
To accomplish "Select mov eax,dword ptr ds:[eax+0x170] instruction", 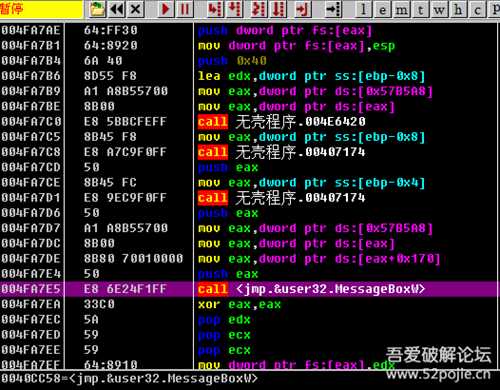I will point(319,259).
